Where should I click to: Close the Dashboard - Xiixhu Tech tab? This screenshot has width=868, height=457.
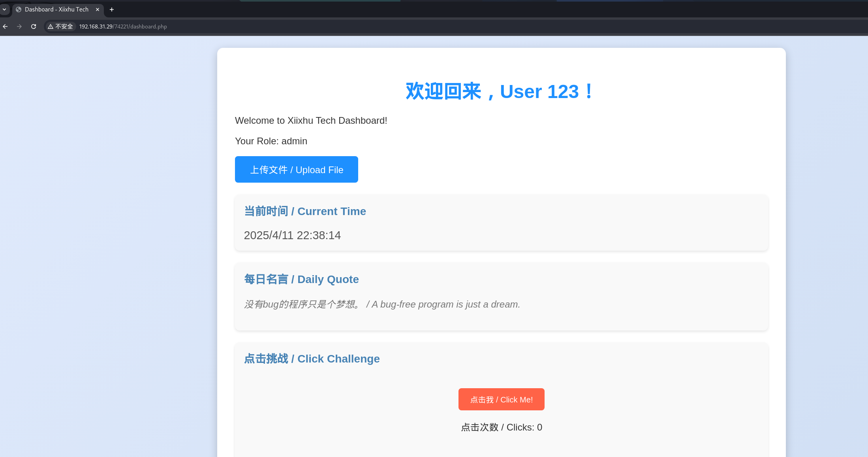coord(98,9)
